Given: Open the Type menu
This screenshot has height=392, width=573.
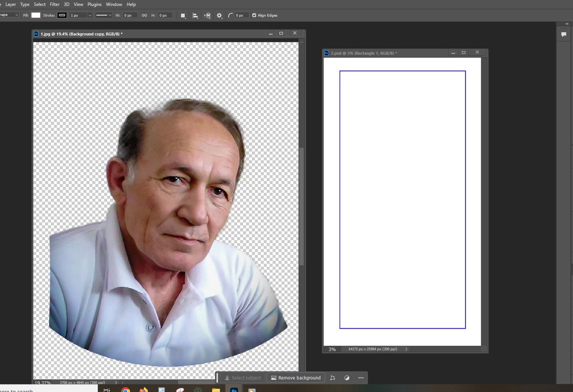Looking at the screenshot, I should click(x=25, y=4).
